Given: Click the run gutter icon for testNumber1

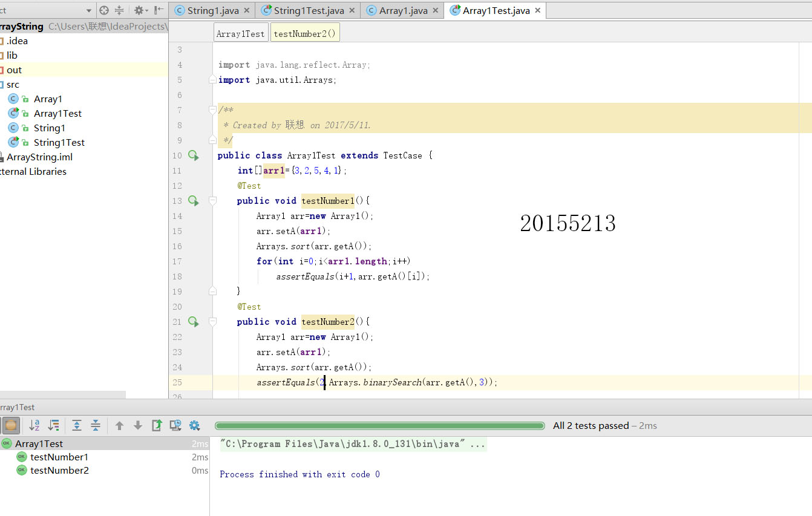Looking at the screenshot, I should coord(193,201).
